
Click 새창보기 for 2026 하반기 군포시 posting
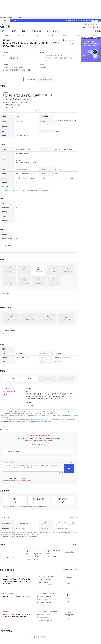(70, 584)
